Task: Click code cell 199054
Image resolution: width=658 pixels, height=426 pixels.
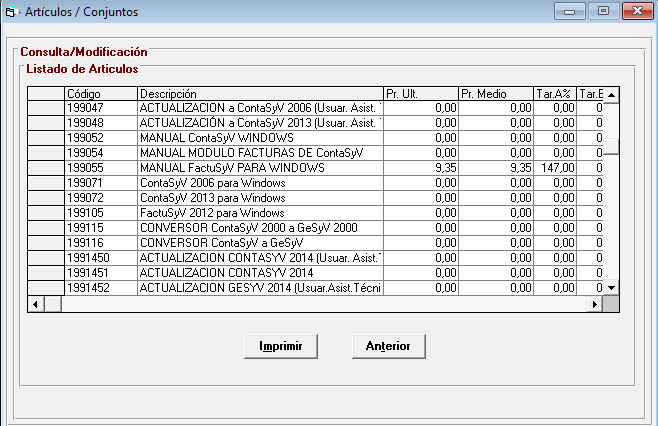Action: point(101,153)
